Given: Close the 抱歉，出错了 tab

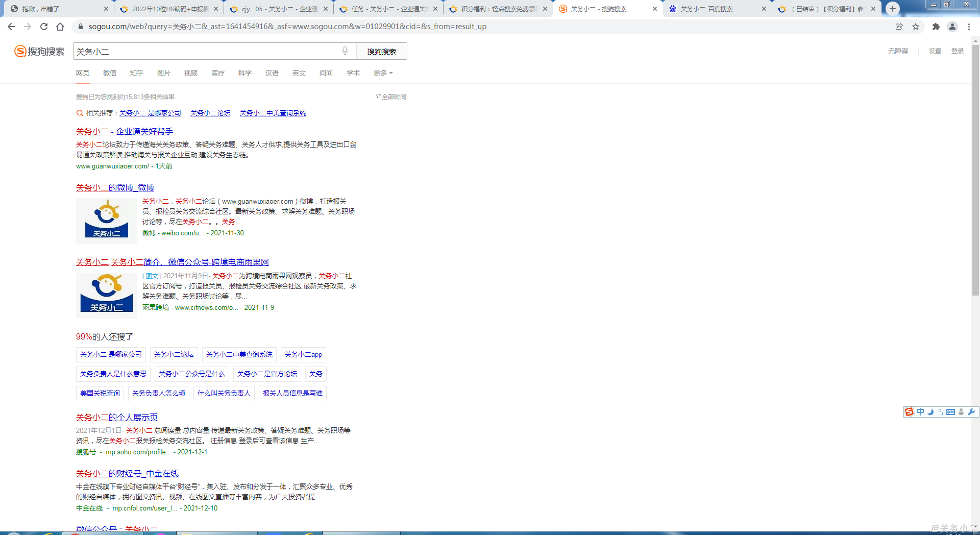Looking at the screenshot, I should [106, 9].
